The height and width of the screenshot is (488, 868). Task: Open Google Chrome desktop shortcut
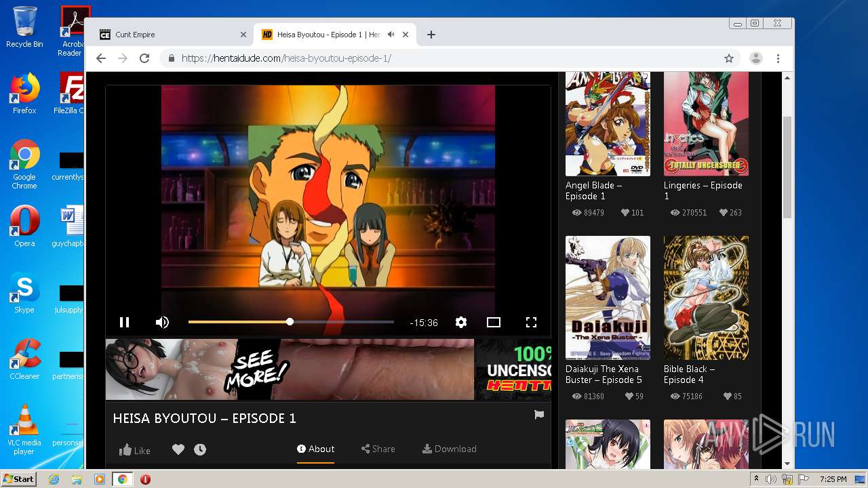click(24, 164)
